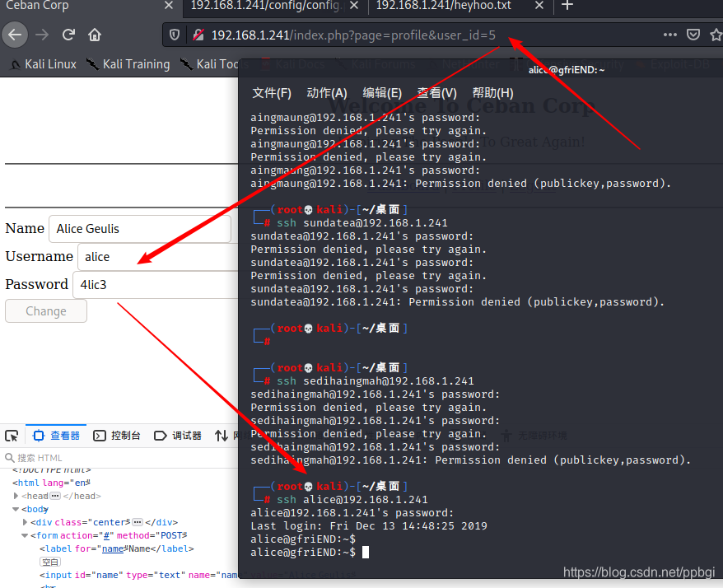
Task: Click the browser forward arrow
Action: (x=42, y=35)
